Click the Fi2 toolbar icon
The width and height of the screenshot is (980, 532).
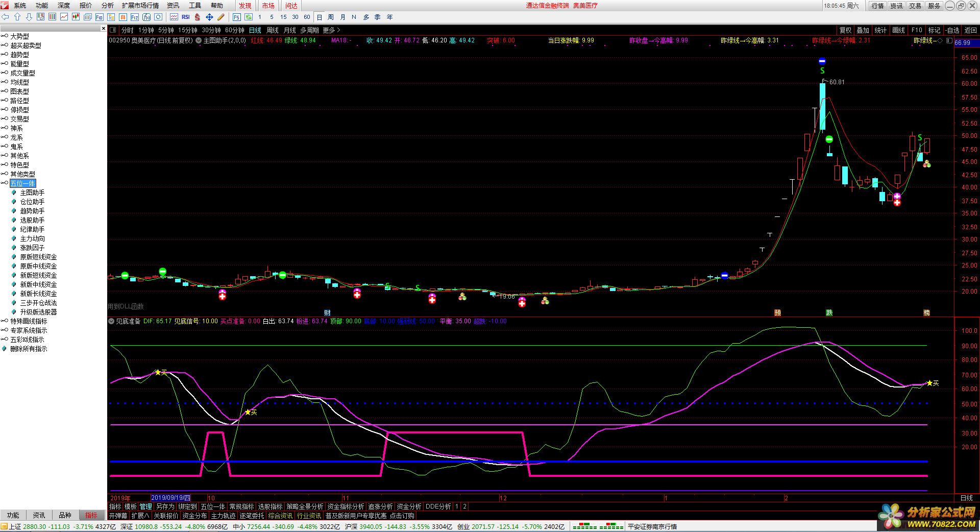(135, 17)
